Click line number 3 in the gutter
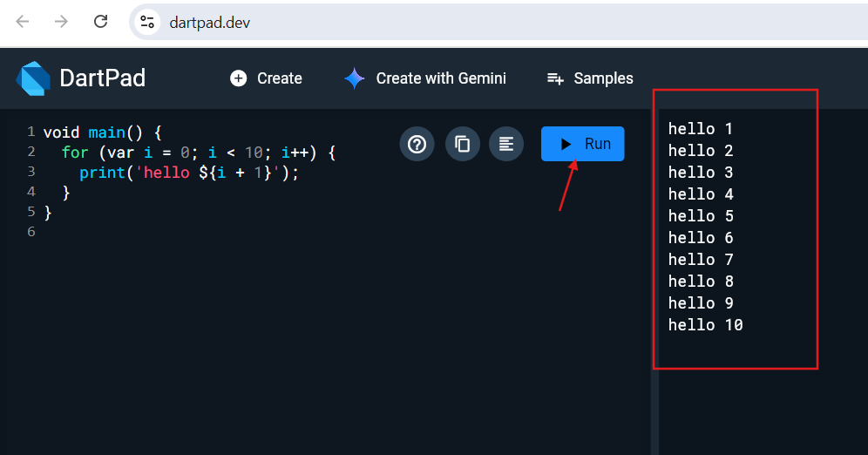The image size is (868, 455). click(31, 173)
